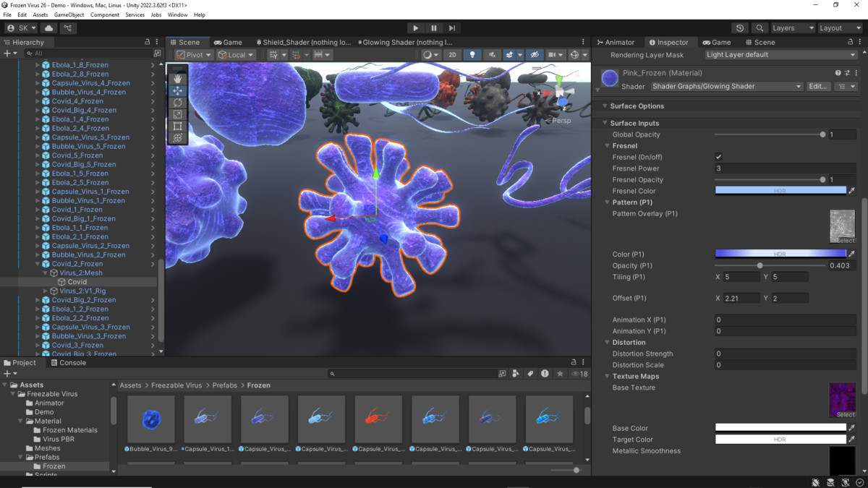The image size is (868, 488).
Task: Click the Play button
Action: pos(415,28)
